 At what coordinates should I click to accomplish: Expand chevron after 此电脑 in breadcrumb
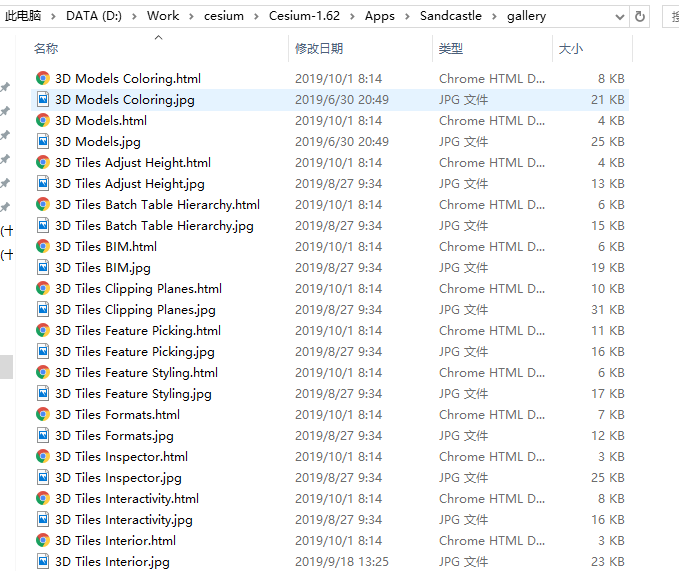pos(53,16)
